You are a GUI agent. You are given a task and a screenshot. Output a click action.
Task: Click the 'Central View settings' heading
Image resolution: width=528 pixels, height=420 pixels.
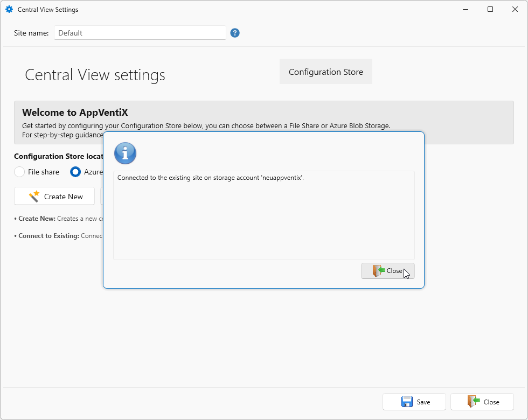(x=95, y=75)
